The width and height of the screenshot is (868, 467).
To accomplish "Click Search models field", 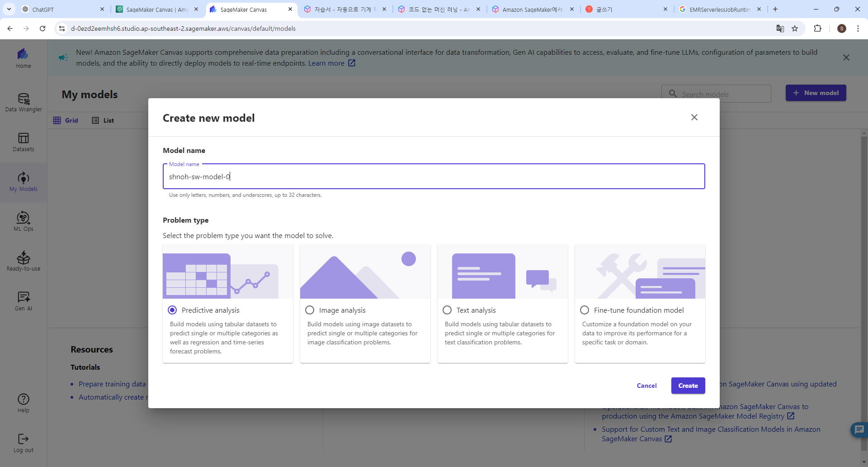I will click(716, 94).
